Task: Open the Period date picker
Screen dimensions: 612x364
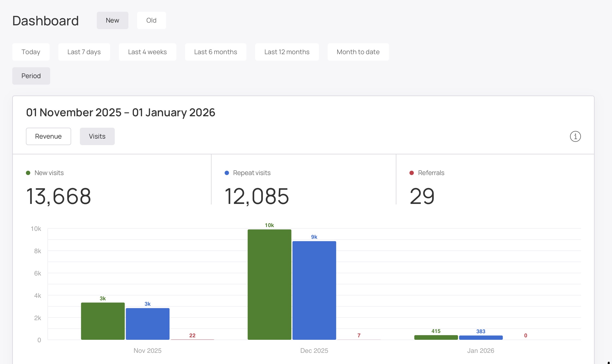Action: (31, 76)
